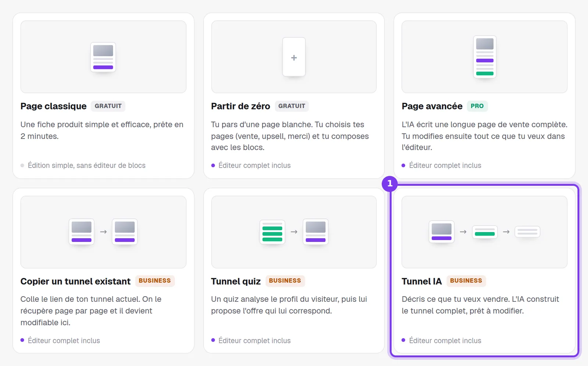Click the BUSINESS badge on Copier un tunnel existant
The height and width of the screenshot is (366, 588).
(155, 281)
